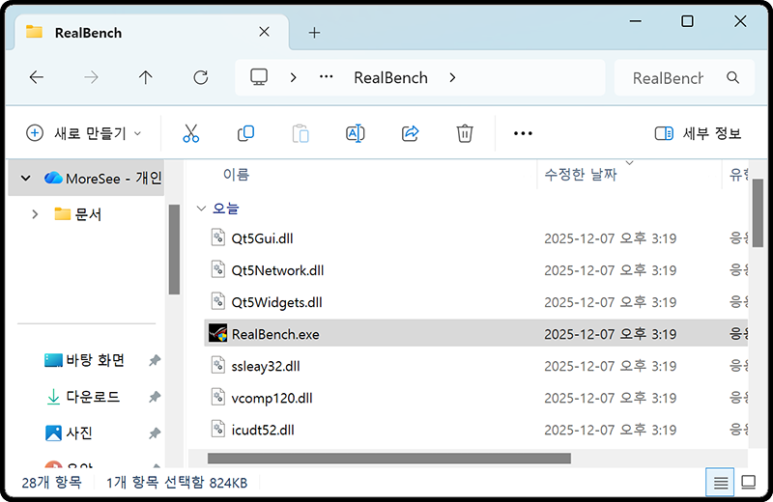
Task: Select the RealBench tab
Action: pyautogui.click(x=151, y=33)
